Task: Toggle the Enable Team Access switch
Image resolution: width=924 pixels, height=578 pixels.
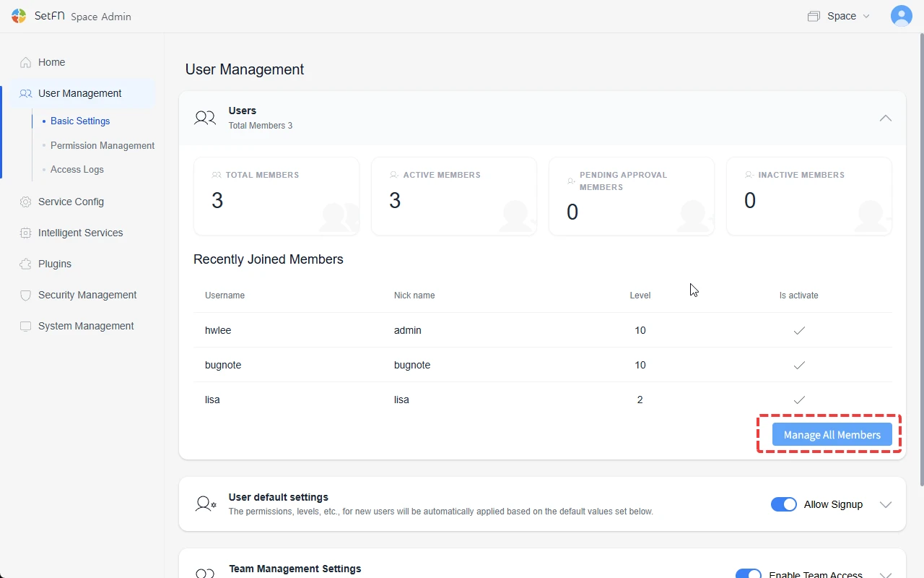Action: pos(749,574)
